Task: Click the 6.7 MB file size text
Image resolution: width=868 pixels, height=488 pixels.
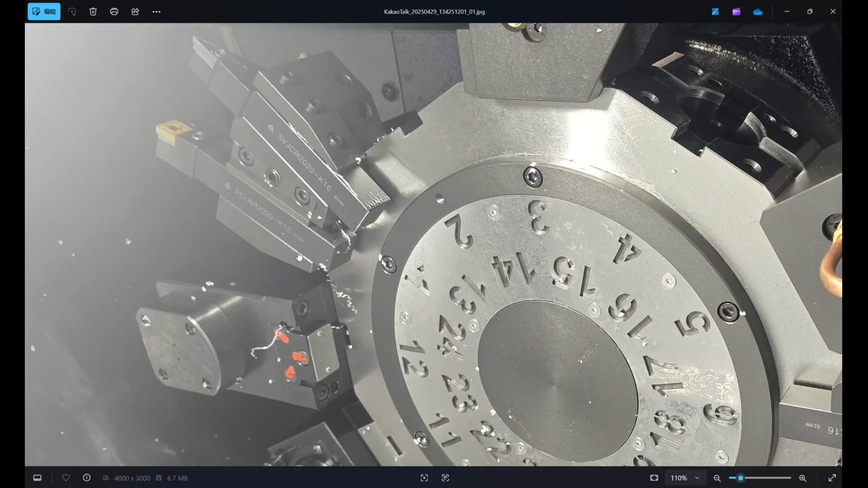Action: pos(177,478)
